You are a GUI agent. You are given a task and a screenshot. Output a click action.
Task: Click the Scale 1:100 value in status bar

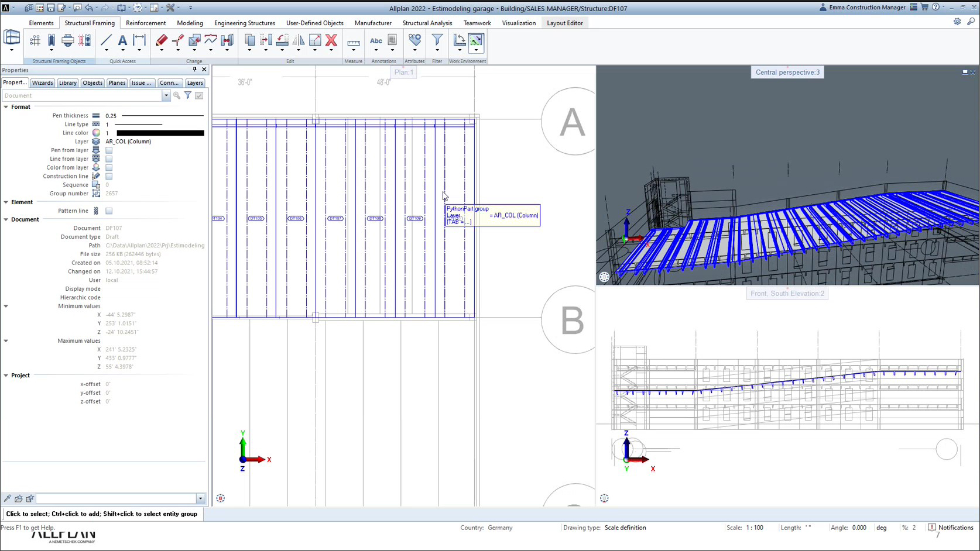pos(755,528)
